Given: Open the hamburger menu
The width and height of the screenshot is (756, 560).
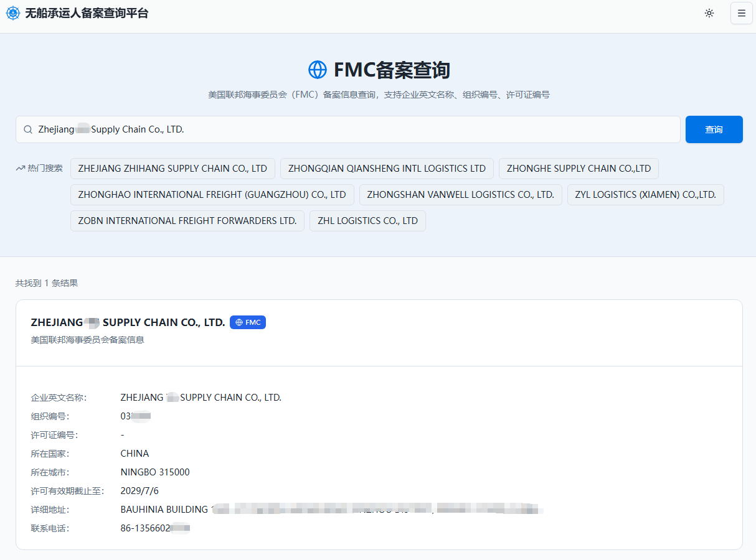Looking at the screenshot, I should 742,13.
